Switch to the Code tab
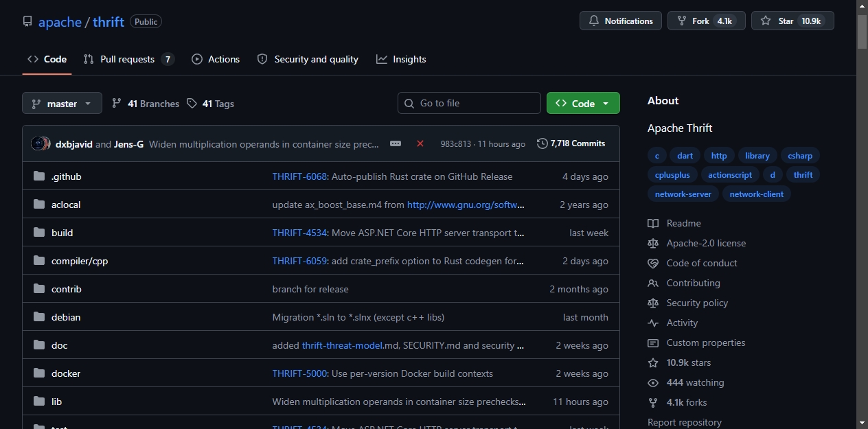Image resolution: width=868 pixels, height=429 pixels. click(x=47, y=59)
